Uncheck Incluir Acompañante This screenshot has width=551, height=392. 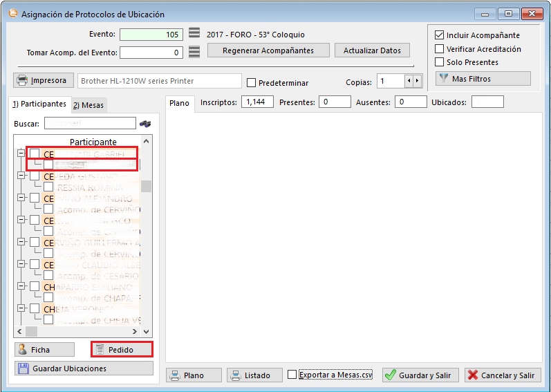pyautogui.click(x=439, y=35)
